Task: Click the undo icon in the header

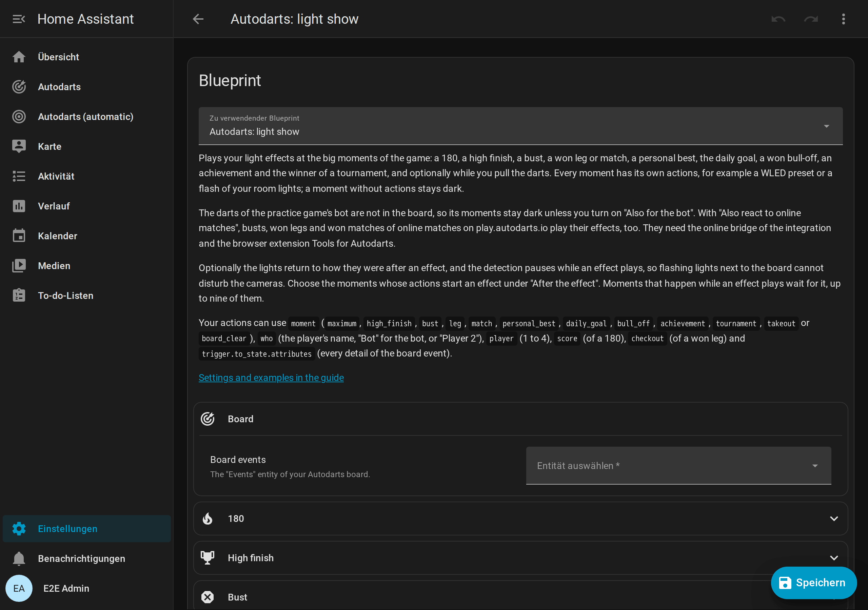Action: [778, 19]
